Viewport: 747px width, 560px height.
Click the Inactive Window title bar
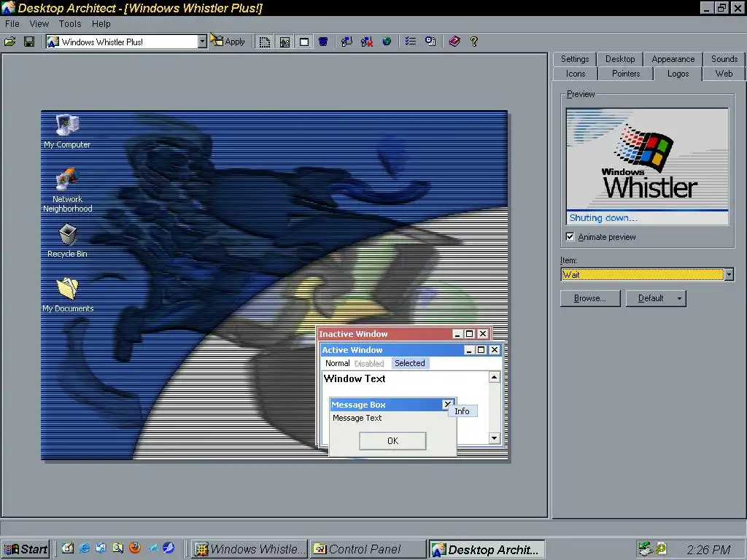(x=404, y=334)
